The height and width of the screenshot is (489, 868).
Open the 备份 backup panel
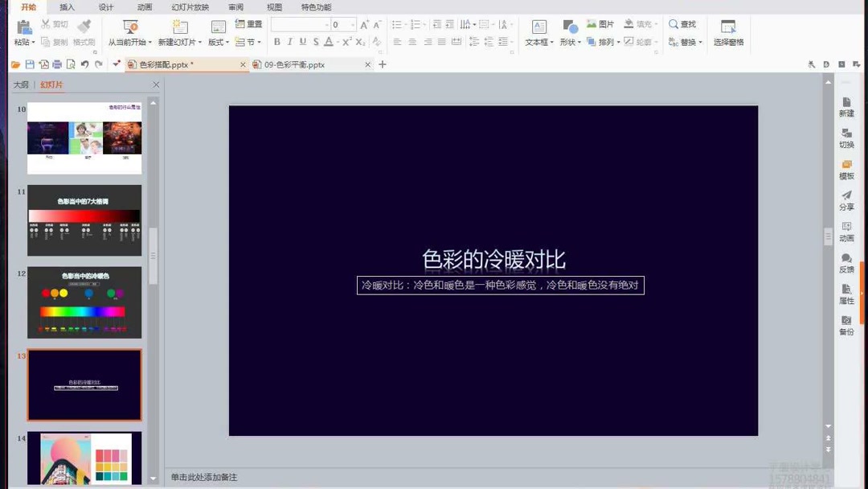coord(846,325)
